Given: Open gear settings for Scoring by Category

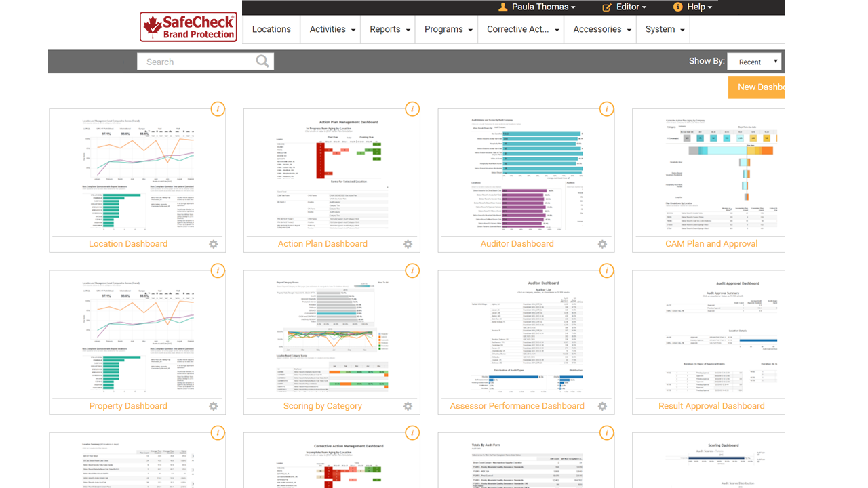Looking at the screenshot, I should pyautogui.click(x=408, y=406).
